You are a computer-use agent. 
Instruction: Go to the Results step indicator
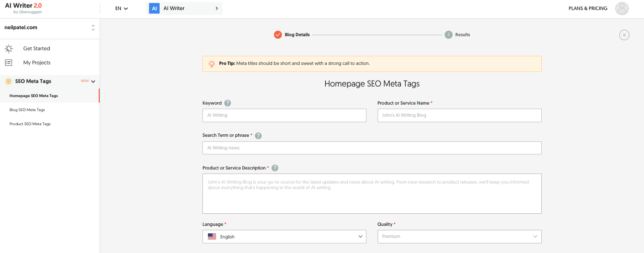pos(449,35)
